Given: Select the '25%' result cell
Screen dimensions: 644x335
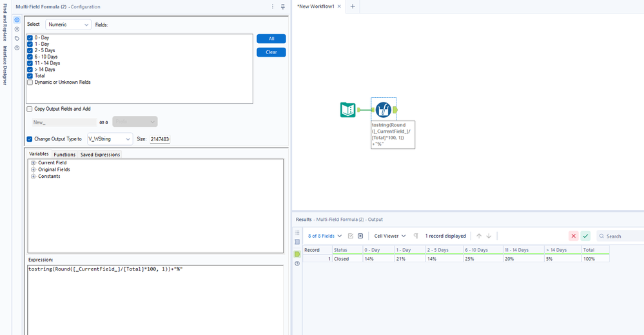Looking at the screenshot, I should tap(483, 259).
